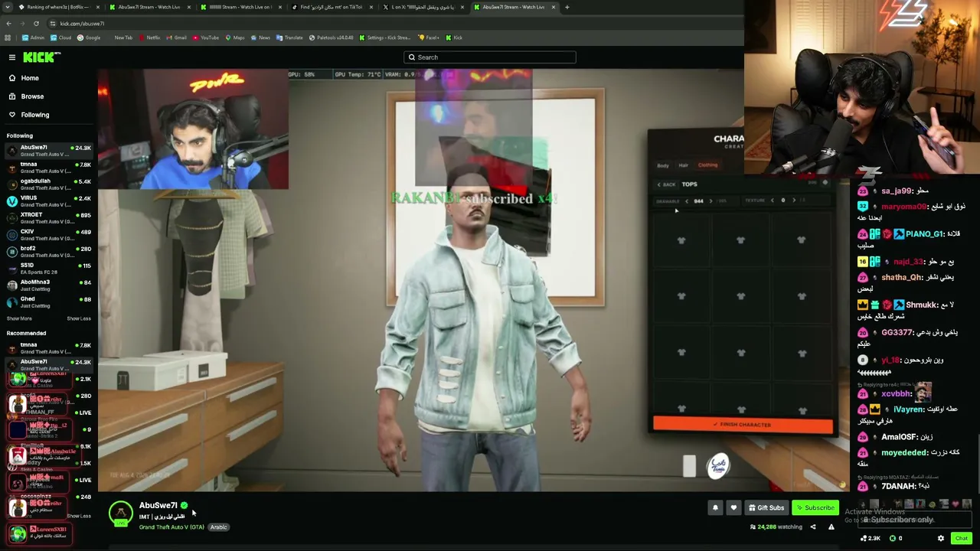The height and width of the screenshot is (551, 980).
Task: Open the Google bookmark
Action: click(x=89, y=37)
